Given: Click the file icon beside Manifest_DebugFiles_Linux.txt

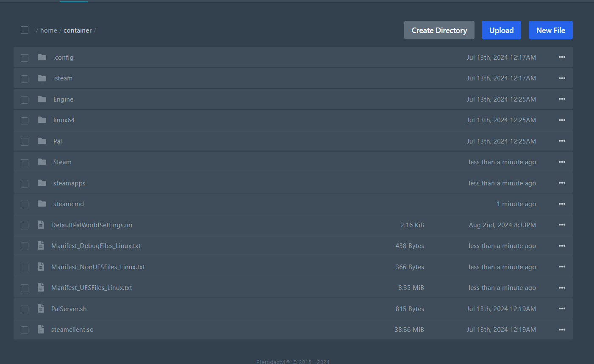Looking at the screenshot, I should click(x=41, y=245).
